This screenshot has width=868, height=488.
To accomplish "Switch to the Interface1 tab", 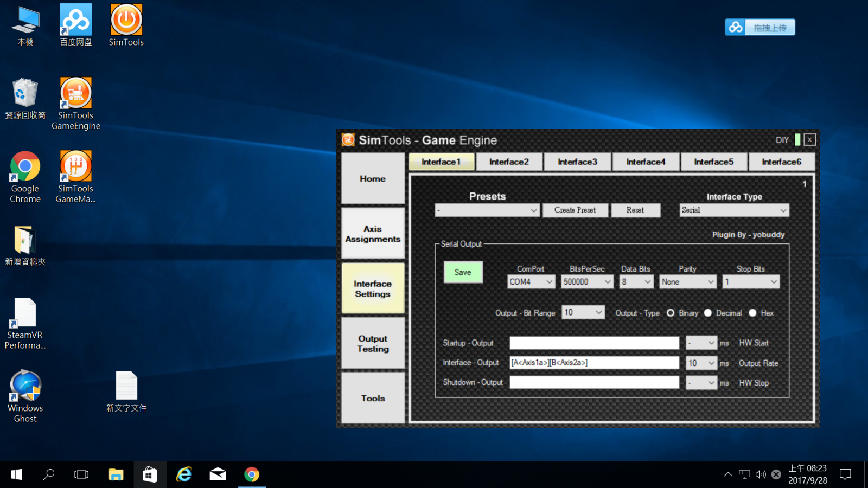I will (x=441, y=162).
